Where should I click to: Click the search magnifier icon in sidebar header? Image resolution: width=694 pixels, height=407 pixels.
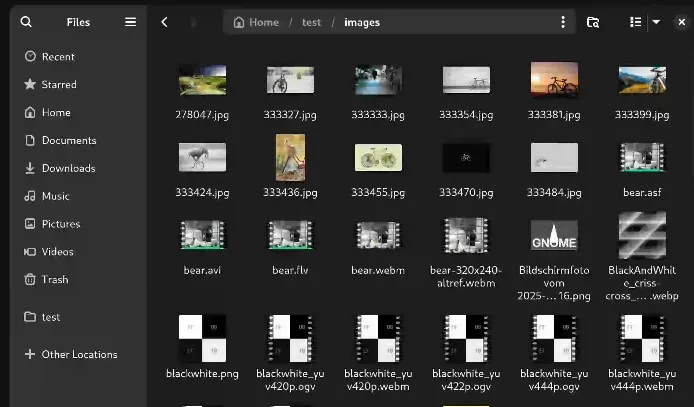(26, 22)
